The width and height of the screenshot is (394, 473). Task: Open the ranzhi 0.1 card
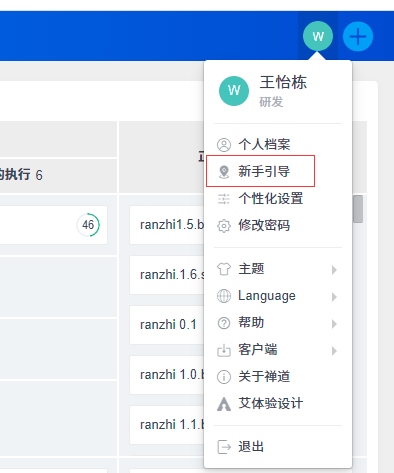(x=167, y=325)
